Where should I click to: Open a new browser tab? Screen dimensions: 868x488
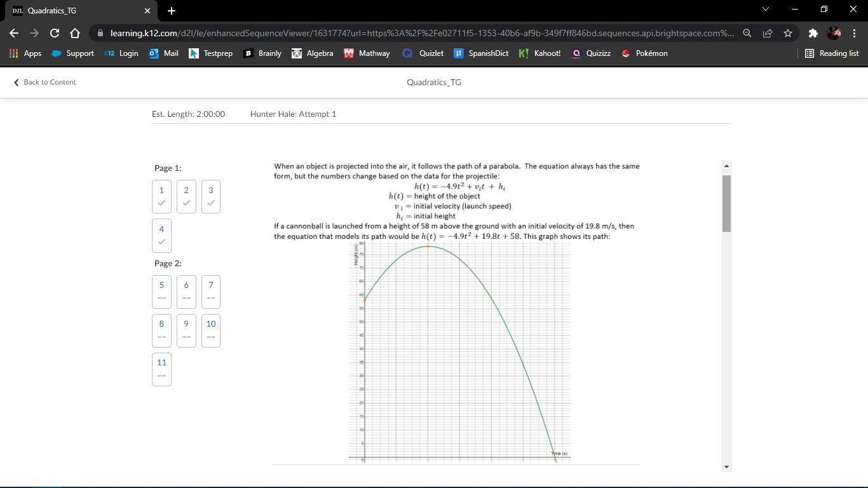(x=171, y=11)
